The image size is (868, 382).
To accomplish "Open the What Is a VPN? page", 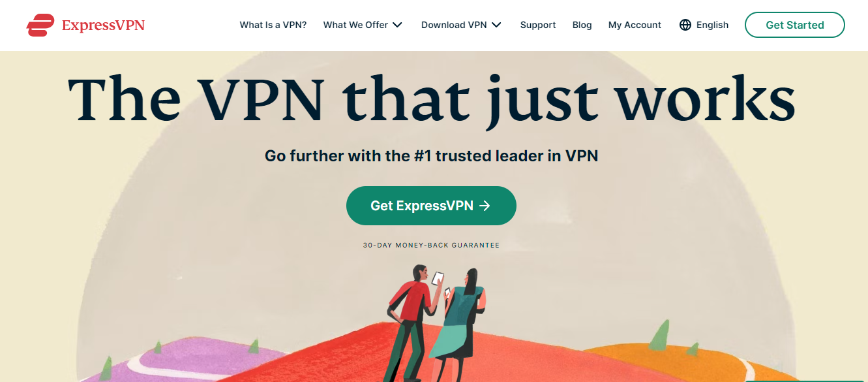I will [273, 25].
